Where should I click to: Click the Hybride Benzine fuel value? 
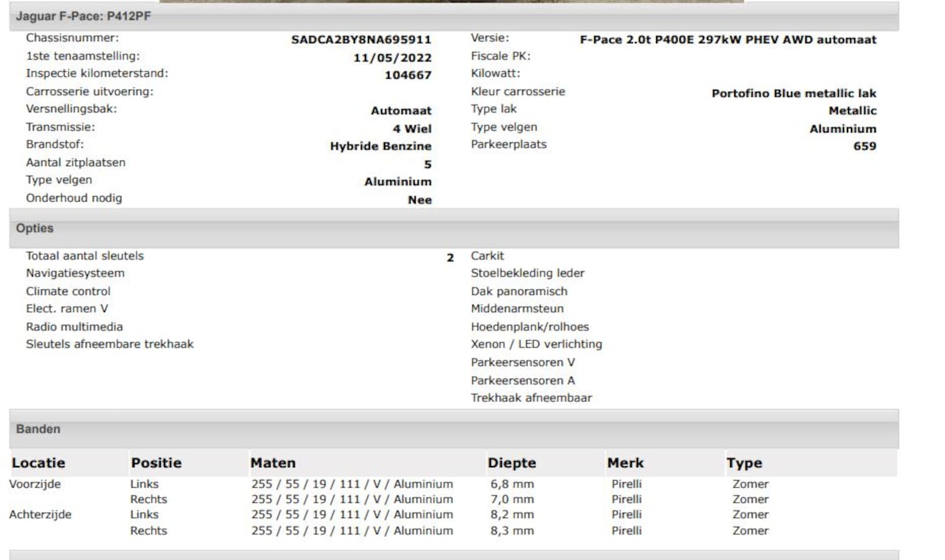click(x=381, y=146)
